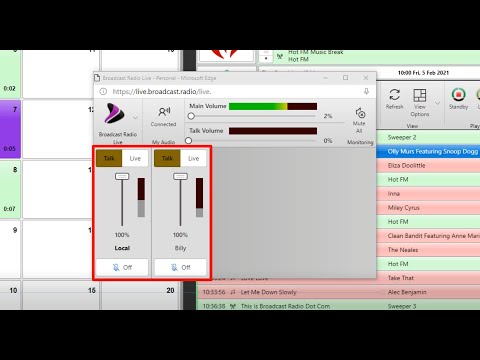This screenshot has width=480, height=360.
Task: Click cart slot number 8
Action: coord(10,189)
